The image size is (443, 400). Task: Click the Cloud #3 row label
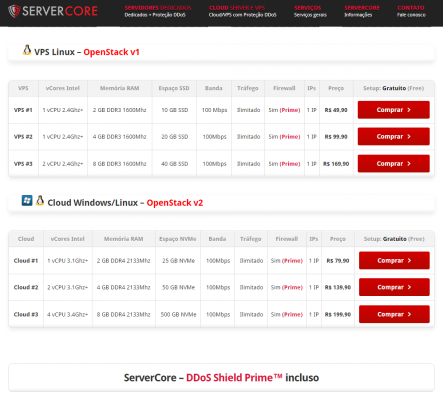click(x=26, y=314)
